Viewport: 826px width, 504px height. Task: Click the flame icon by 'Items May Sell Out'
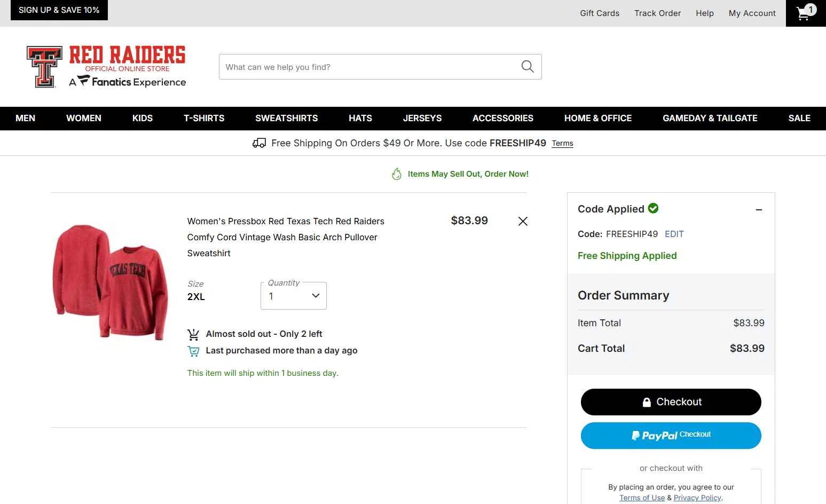pyautogui.click(x=397, y=174)
